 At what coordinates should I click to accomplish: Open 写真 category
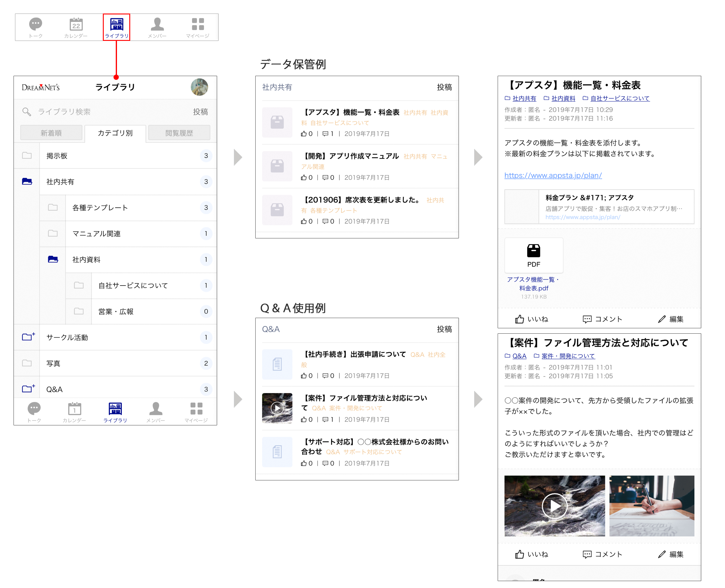(115, 363)
